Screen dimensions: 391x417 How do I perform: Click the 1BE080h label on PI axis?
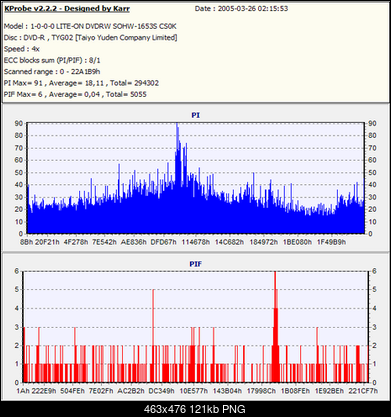tap(297, 242)
